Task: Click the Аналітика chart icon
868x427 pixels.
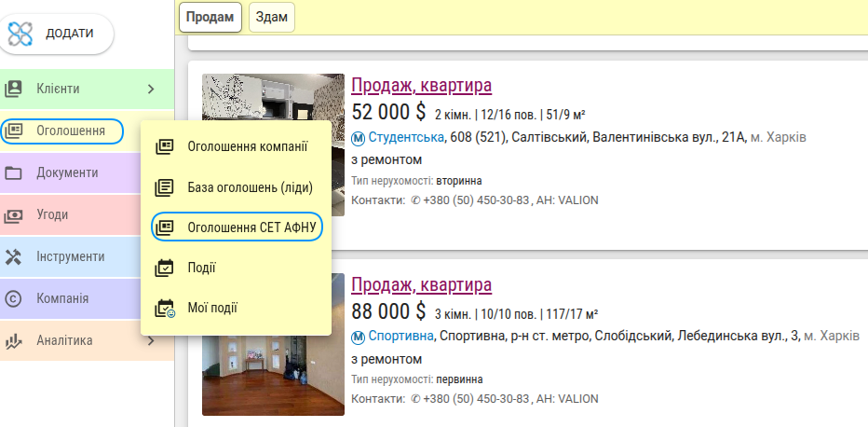Action: click(14, 341)
